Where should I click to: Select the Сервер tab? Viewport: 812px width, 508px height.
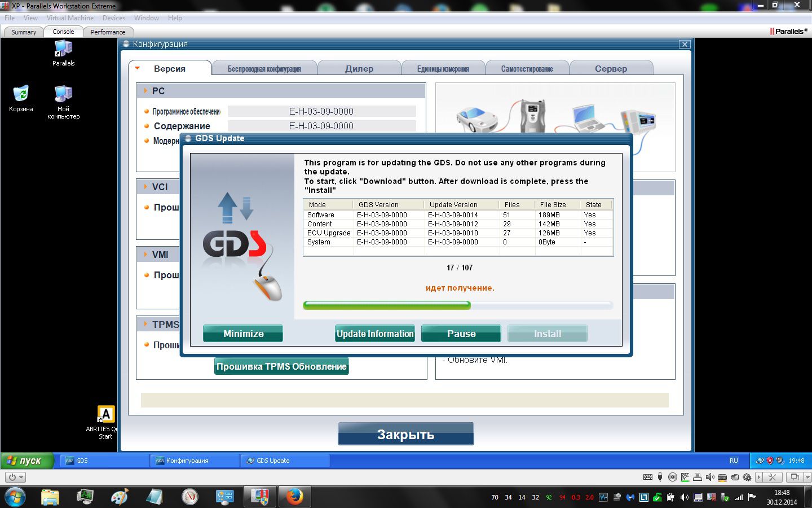point(611,69)
